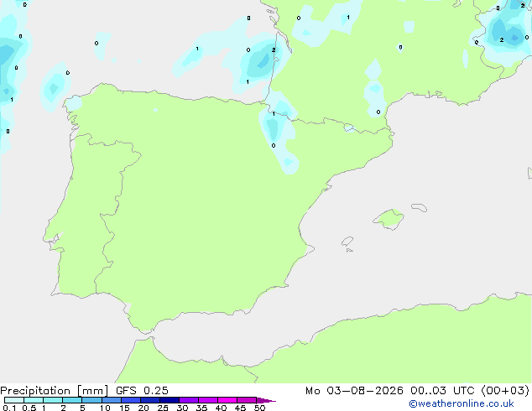This screenshot has height=411, width=532.
Task: Select the legend swatch for 20–25 mm
Action: (x=150, y=400)
